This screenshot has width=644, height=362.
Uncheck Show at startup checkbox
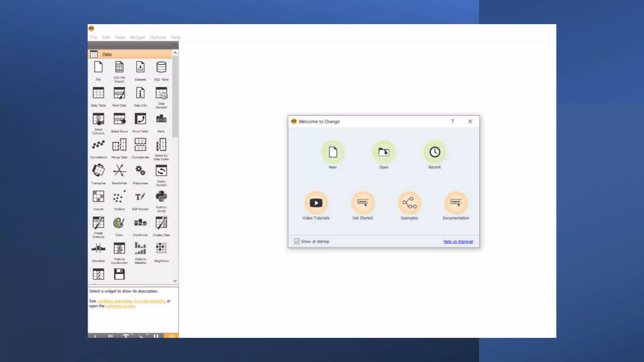click(297, 241)
